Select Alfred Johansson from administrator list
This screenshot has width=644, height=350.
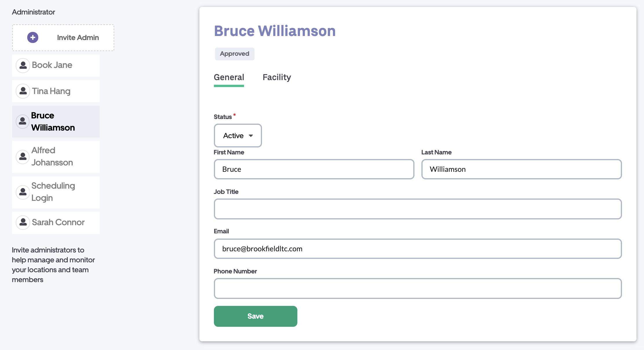[52, 157]
